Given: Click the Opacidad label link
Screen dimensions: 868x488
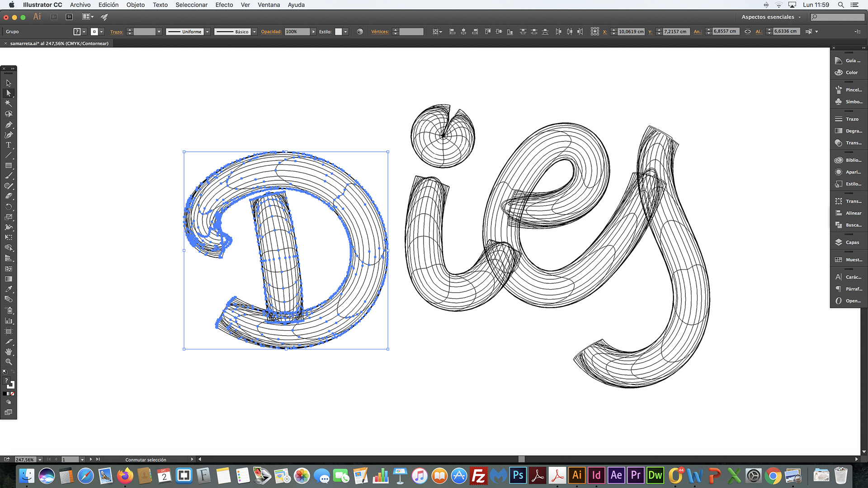Looking at the screenshot, I should [271, 32].
